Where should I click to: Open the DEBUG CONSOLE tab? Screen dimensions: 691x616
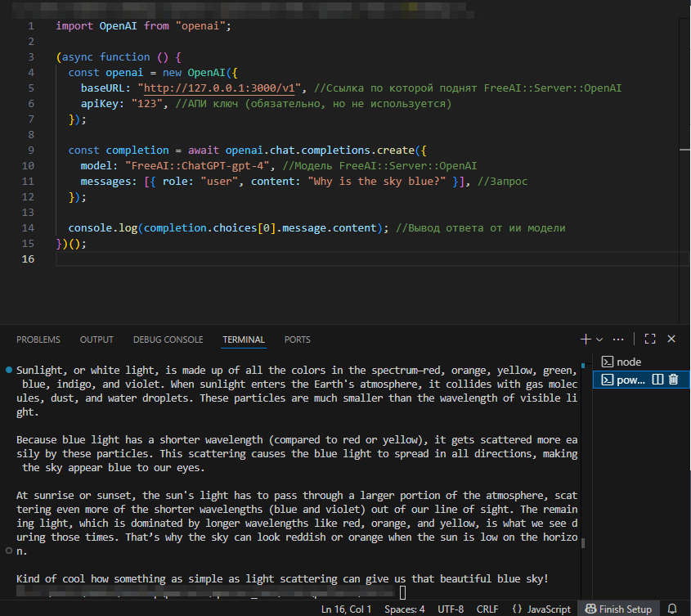click(168, 339)
